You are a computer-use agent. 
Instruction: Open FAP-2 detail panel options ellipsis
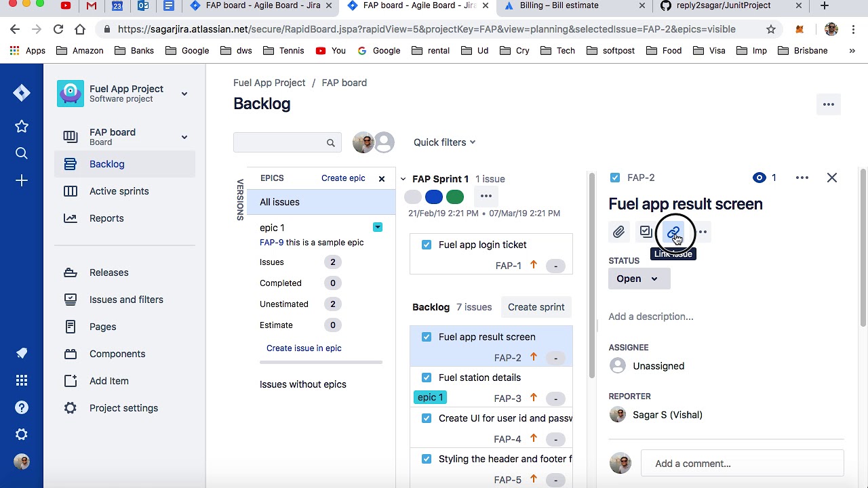(x=802, y=178)
